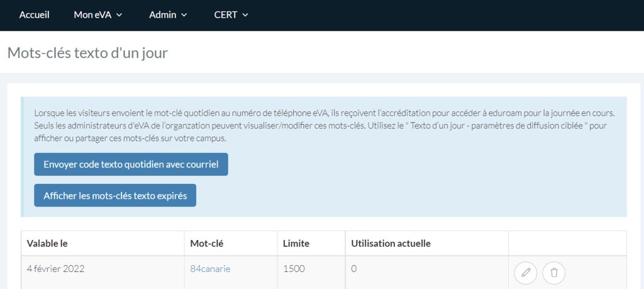Expand the chevron next to Mon eVA

pyautogui.click(x=119, y=15)
